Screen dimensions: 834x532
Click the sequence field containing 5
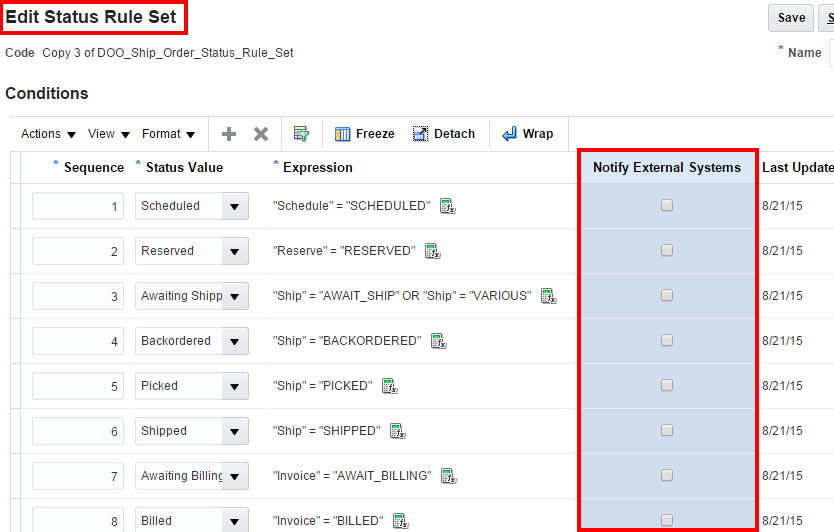pyautogui.click(x=78, y=386)
